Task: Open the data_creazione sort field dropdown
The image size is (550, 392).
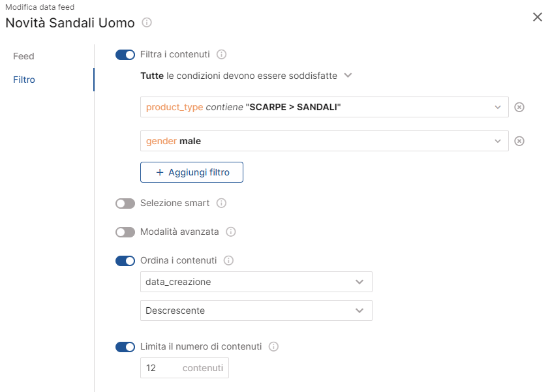Action: 256,282
